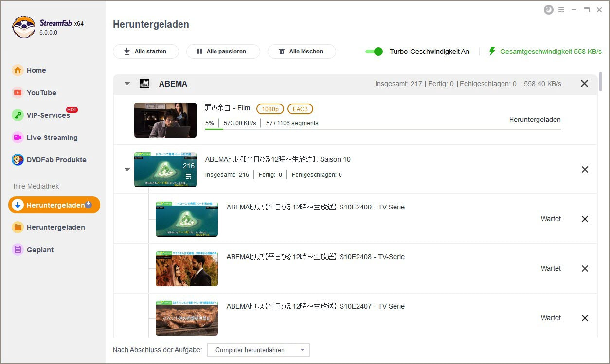Viewport: 610px width, 364px height.
Task: Click the Home house icon
Action: pyautogui.click(x=18, y=70)
